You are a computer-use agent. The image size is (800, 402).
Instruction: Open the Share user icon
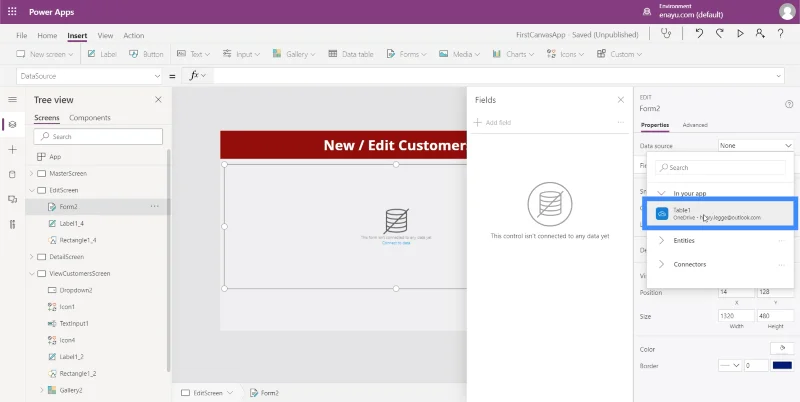(760, 34)
